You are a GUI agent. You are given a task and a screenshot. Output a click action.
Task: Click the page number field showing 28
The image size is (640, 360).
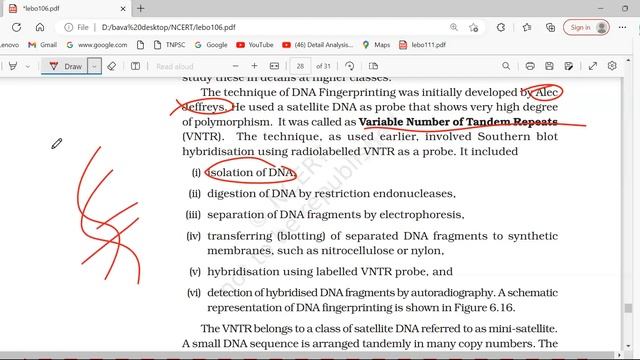point(300,66)
